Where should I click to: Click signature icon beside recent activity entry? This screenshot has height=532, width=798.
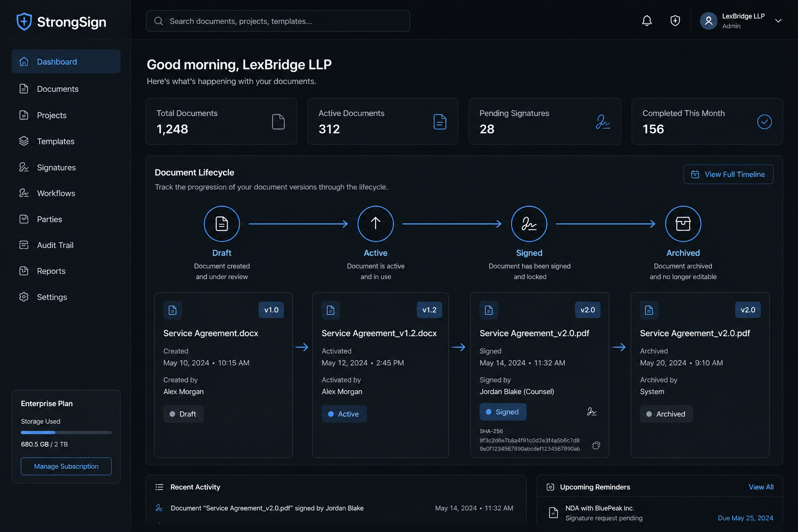(159, 508)
